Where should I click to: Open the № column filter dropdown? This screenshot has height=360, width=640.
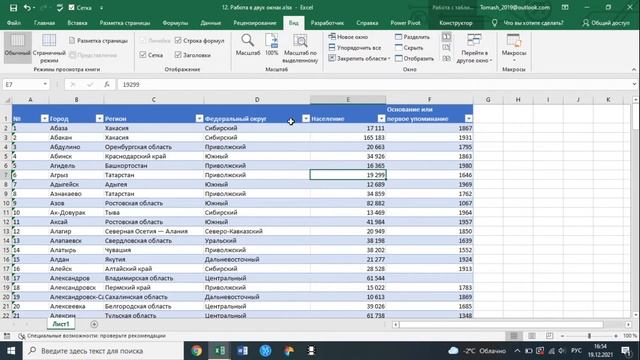[x=44, y=118]
